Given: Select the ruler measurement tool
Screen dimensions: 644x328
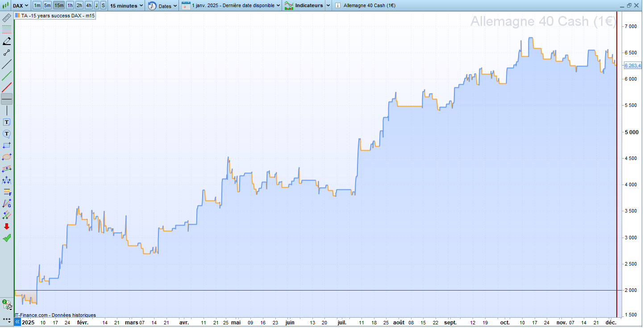Looking at the screenshot, I should 7,18.
